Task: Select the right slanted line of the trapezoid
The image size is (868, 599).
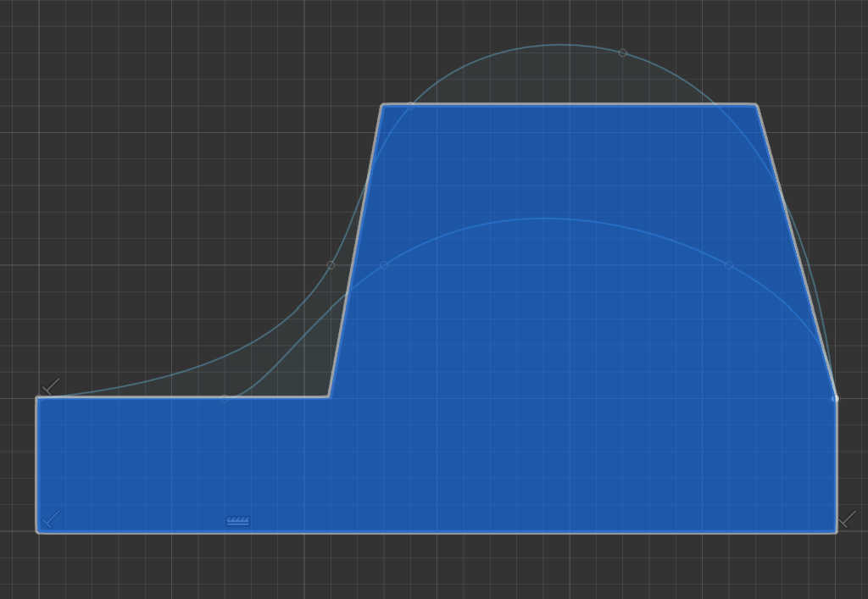Action: [795, 251]
